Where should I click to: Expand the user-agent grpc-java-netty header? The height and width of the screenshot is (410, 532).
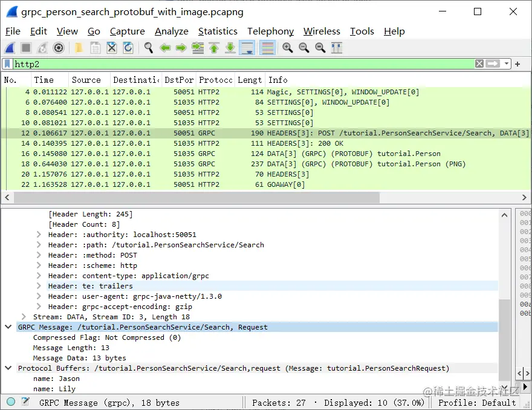pyautogui.click(x=39, y=296)
